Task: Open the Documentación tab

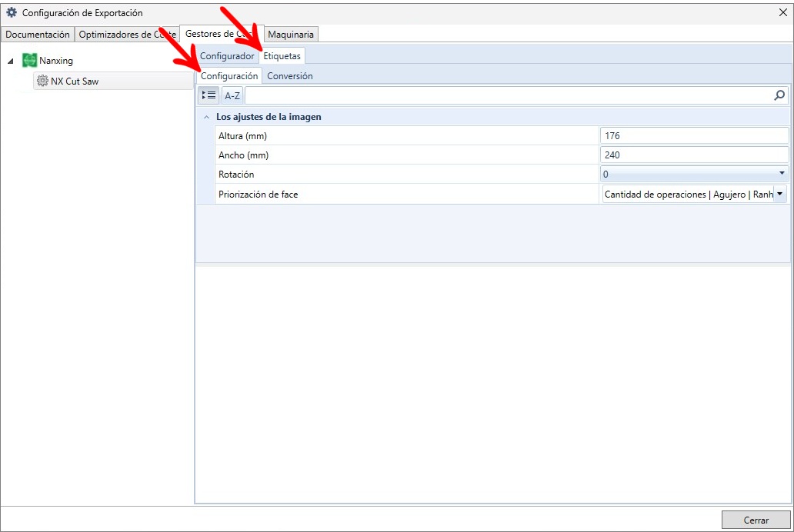Action: (x=38, y=35)
